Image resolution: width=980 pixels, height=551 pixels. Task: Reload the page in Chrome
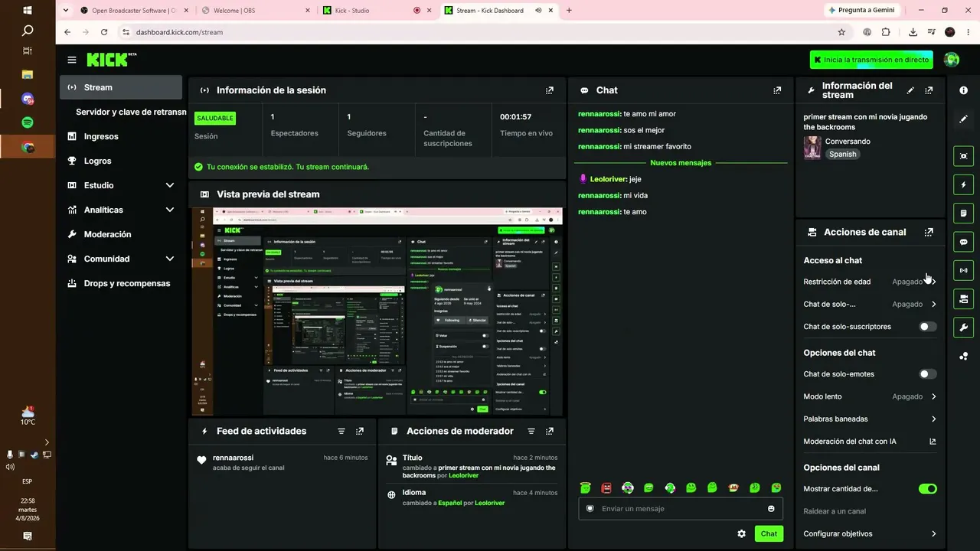coord(104,32)
